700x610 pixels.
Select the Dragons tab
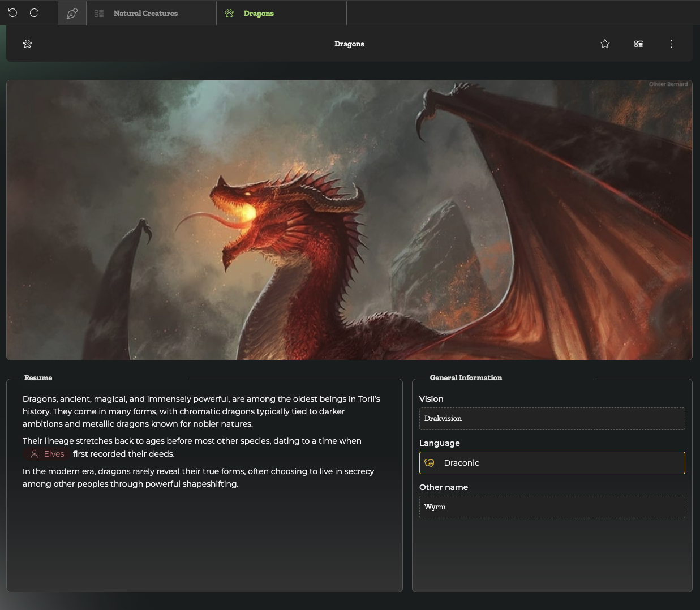click(259, 13)
